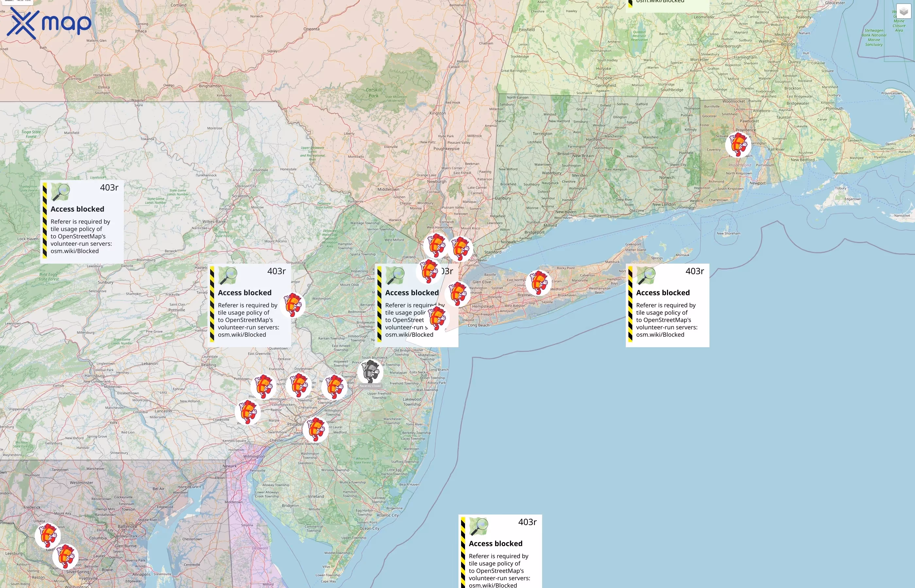Click the Hartford city label
This screenshot has height=588, width=915.
[x=594, y=139]
